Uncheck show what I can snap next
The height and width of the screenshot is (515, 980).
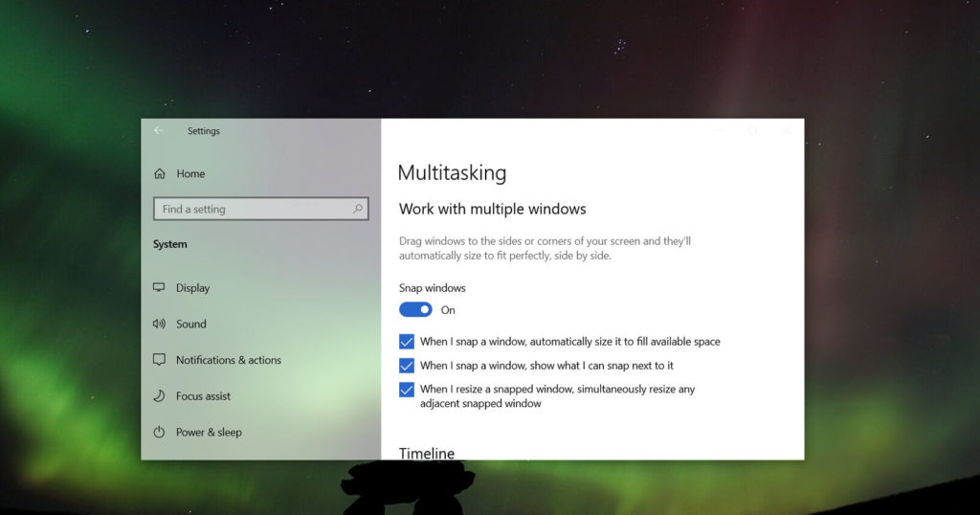coord(407,366)
